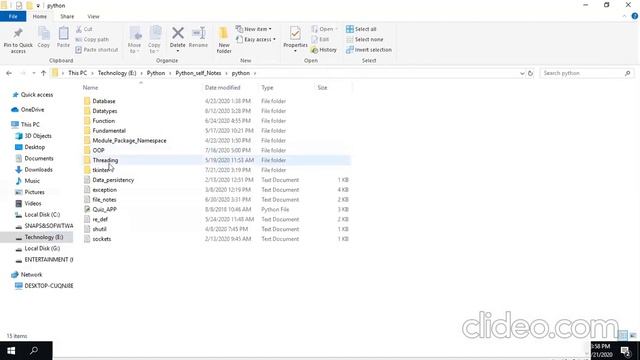Open the recent locations dropdown arrow

(33, 73)
